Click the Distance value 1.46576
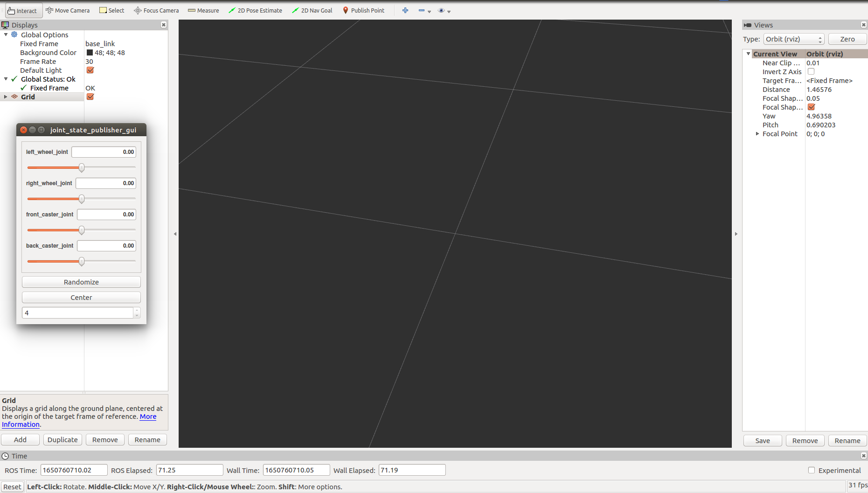This screenshot has width=868, height=493. click(819, 89)
